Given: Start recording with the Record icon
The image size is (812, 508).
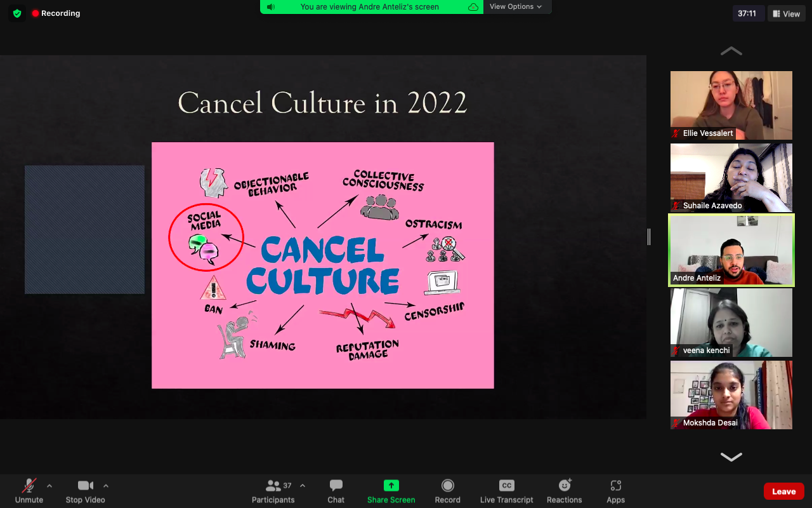Looking at the screenshot, I should pyautogui.click(x=447, y=486).
